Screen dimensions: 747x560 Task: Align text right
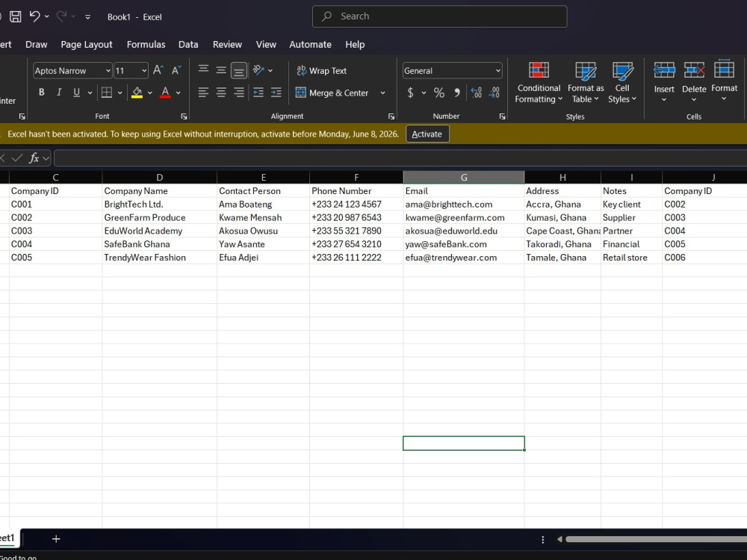tap(239, 93)
